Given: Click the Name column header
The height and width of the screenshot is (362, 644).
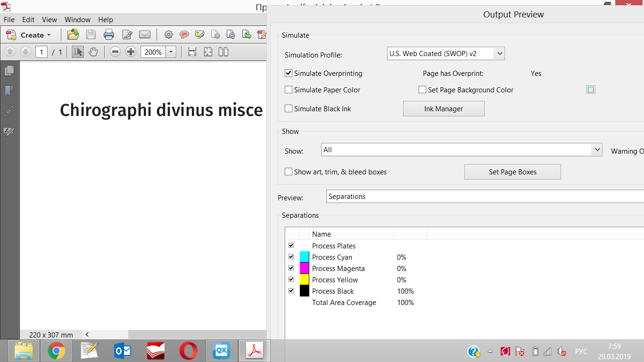Looking at the screenshot, I should tap(352, 234).
